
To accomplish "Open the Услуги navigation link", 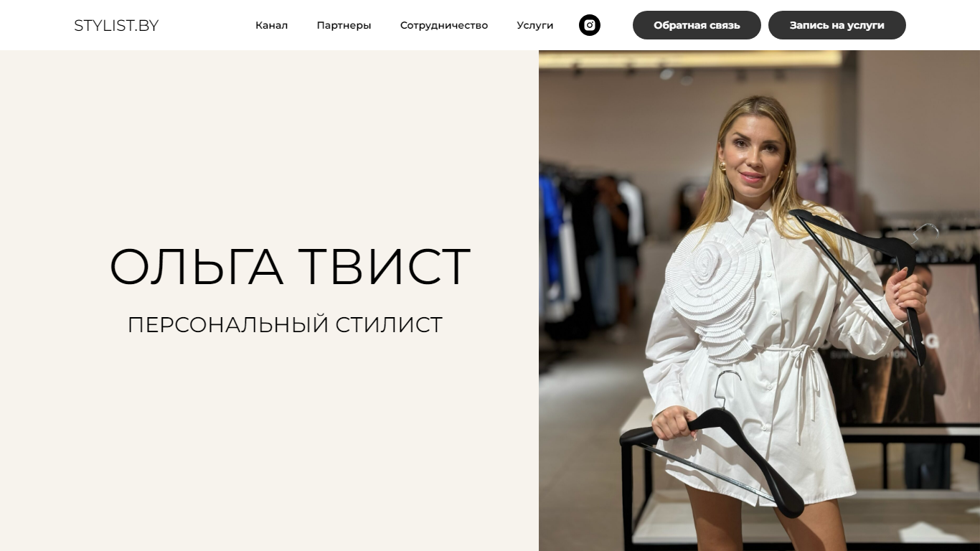I will coord(535,25).
